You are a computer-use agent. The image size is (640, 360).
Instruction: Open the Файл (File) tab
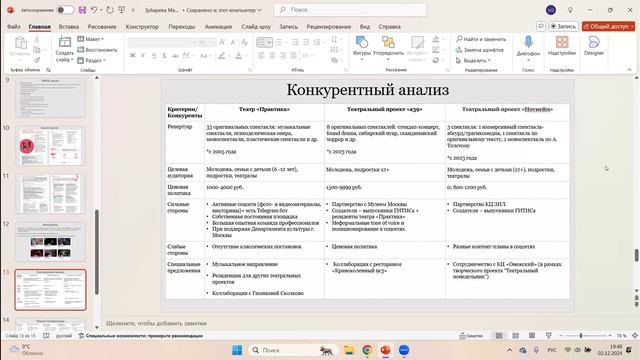pos(13,27)
